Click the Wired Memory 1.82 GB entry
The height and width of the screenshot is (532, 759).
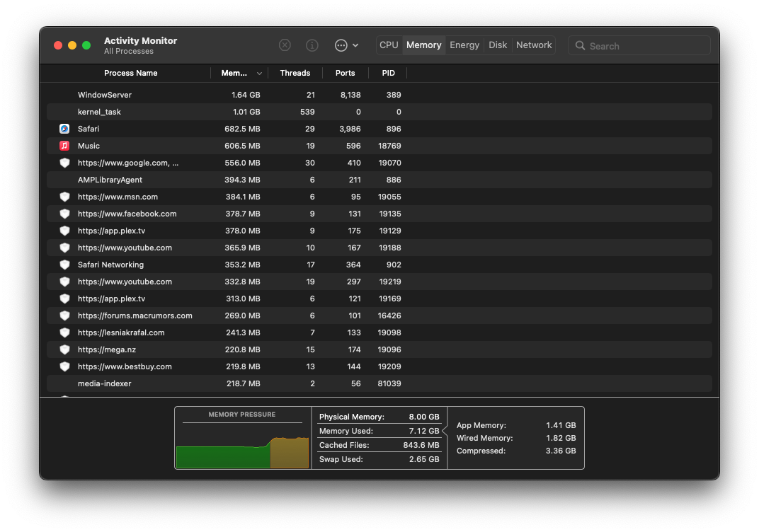point(516,438)
